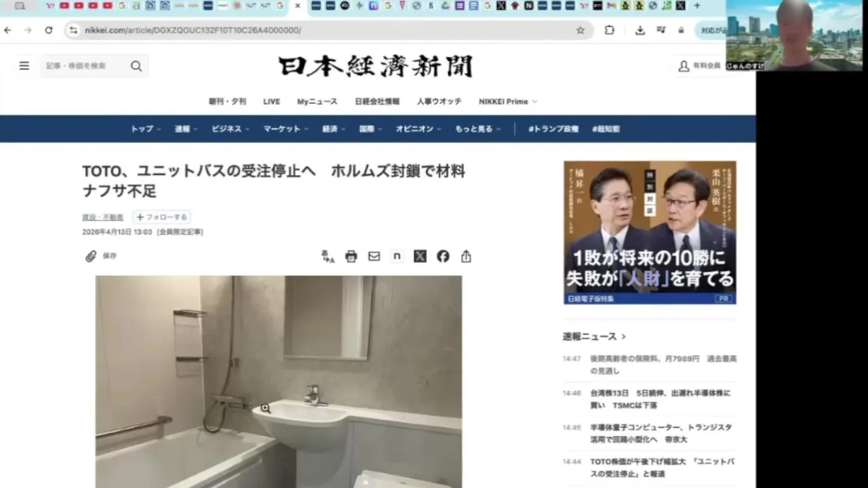
Task: Click the search magnifier icon
Action: (136, 66)
